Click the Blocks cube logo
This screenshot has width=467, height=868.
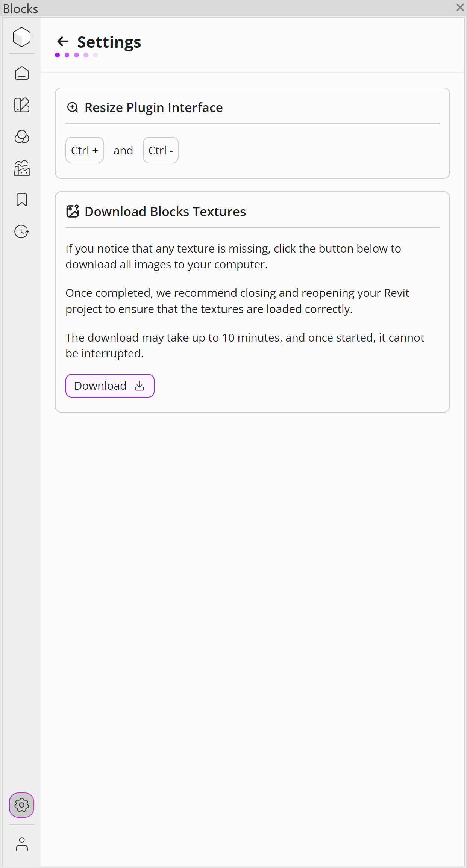[21, 37]
